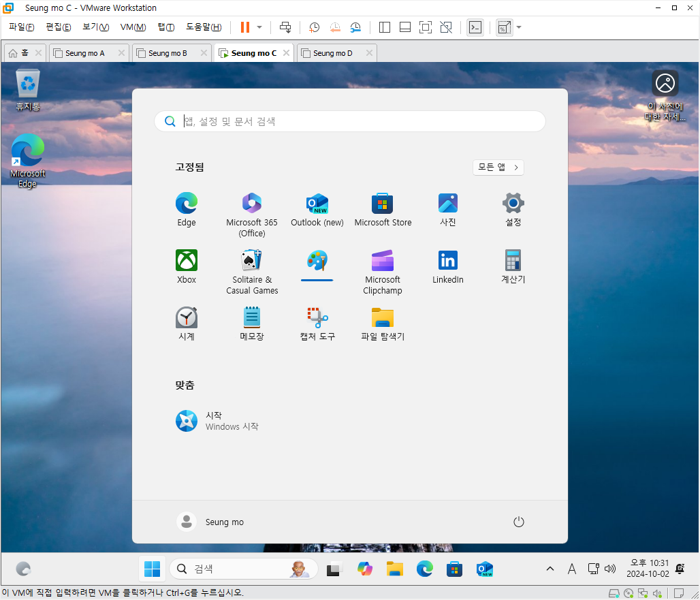This screenshot has width=700, height=600.
Task: Expand the hidden system tray icons chevron
Action: [x=550, y=569]
